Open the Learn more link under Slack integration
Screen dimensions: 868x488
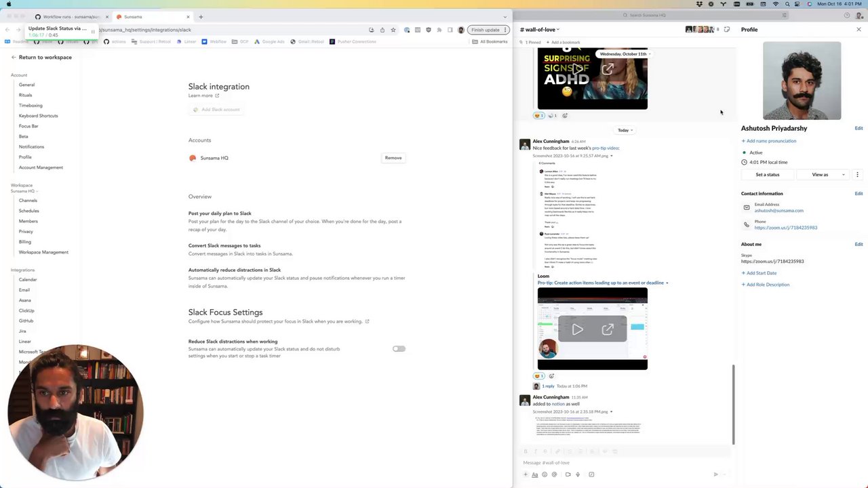click(203, 96)
